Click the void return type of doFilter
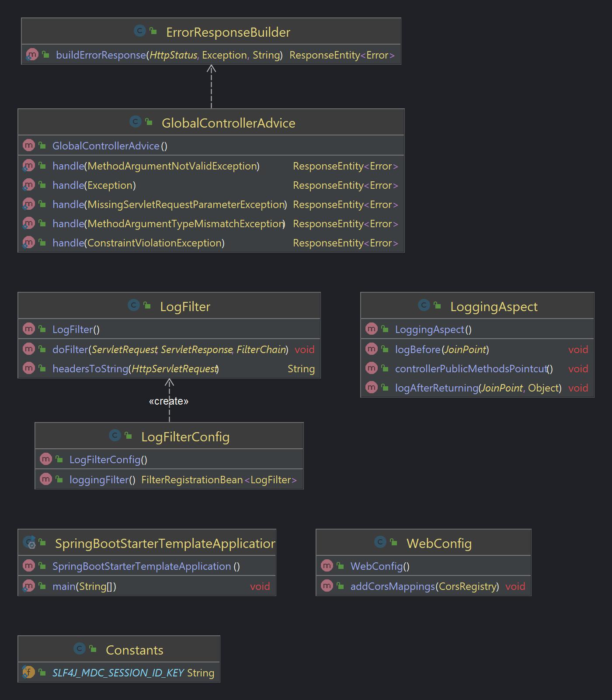 coord(305,350)
